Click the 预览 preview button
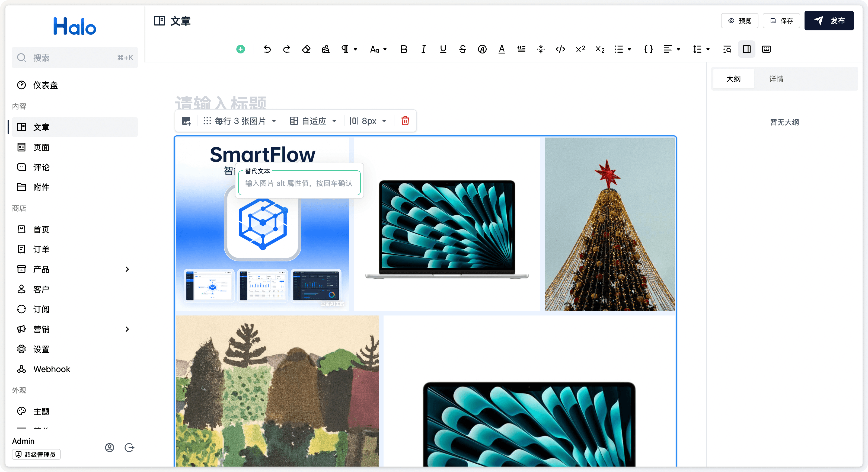The image size is (868, 472). pyautogui.click(x=740, y=21)
